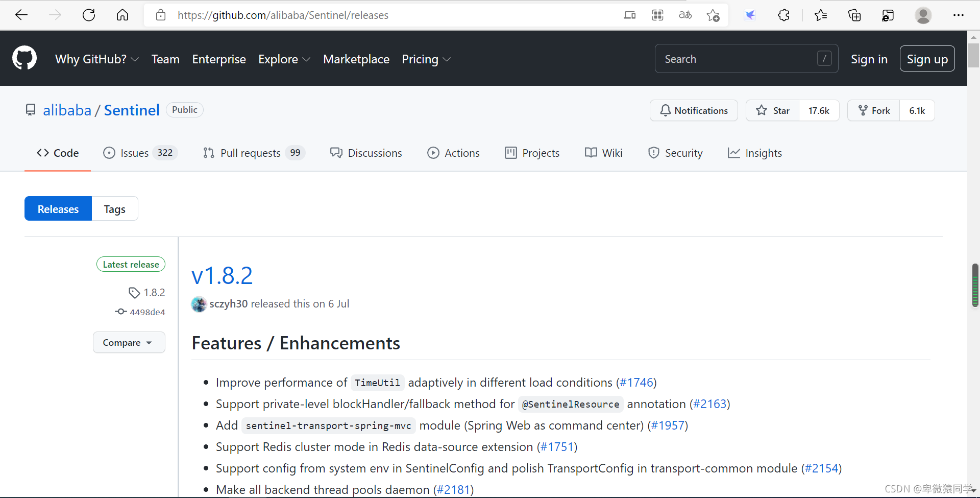Switch to the Wiki tab
980x498 pixels.
click(603, 153)
